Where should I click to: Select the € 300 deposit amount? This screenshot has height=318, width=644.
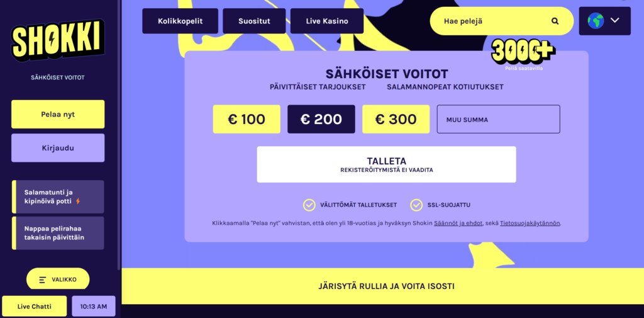click(396, 119)
